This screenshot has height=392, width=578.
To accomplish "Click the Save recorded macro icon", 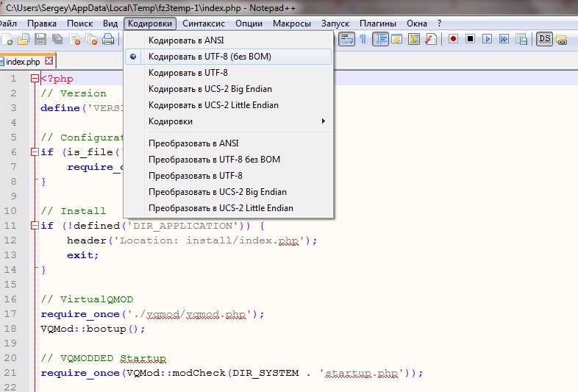I will click(521, 39).
